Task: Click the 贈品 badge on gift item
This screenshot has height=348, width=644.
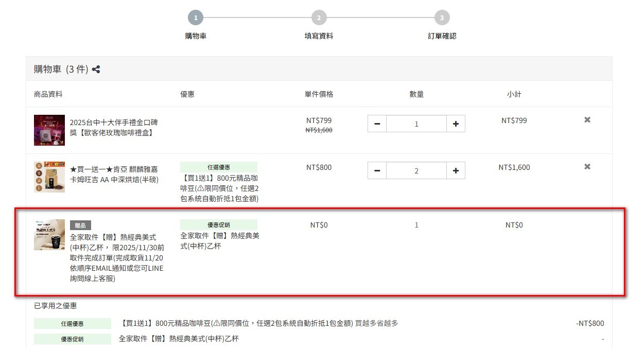Action: click(x=80, y=225)
